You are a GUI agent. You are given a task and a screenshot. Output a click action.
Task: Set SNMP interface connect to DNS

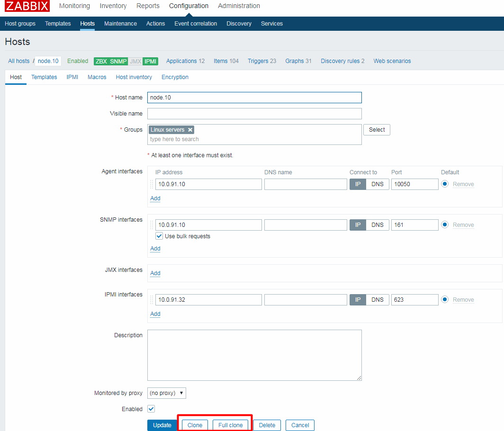[378, 225]
